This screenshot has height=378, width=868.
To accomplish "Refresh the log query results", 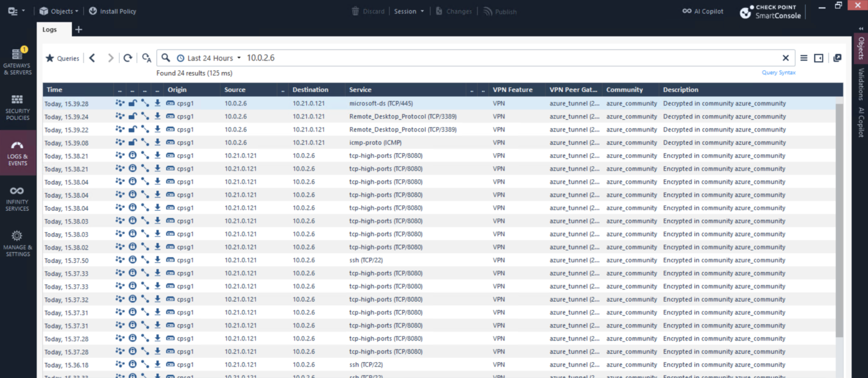I will coord(128,58).
